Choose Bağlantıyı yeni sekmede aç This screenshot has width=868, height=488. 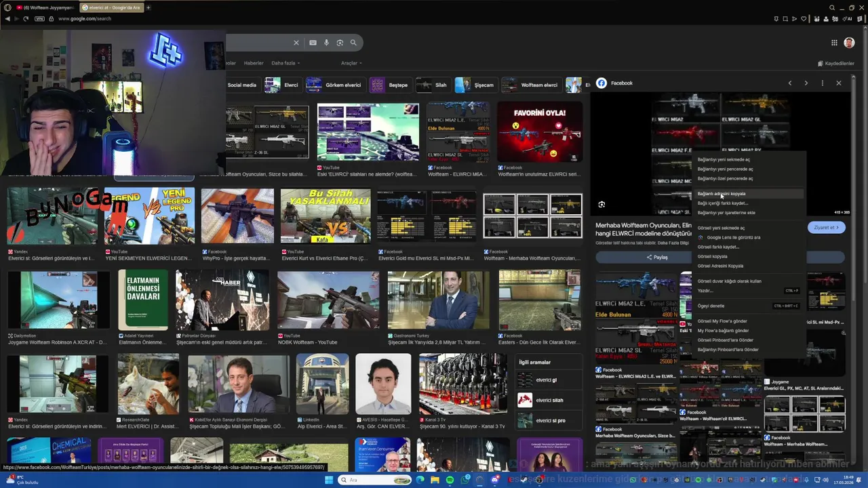(x=724, y=160)
